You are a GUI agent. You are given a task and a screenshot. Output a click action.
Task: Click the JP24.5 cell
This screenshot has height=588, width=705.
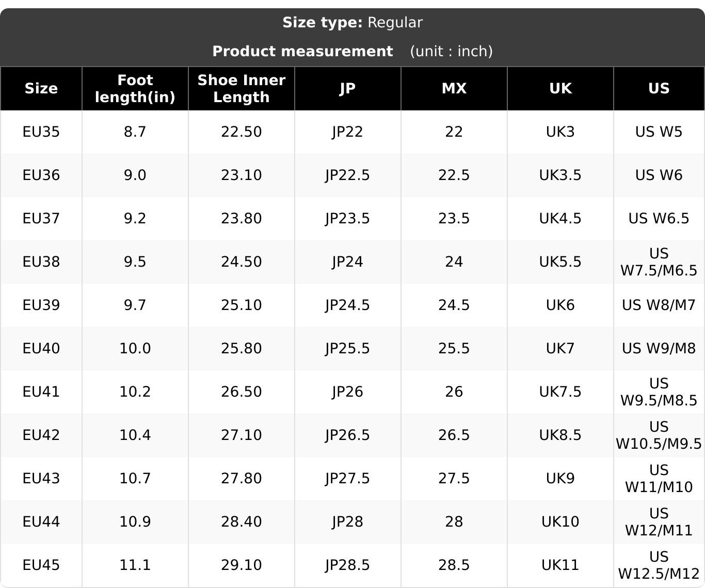(348, 305)
